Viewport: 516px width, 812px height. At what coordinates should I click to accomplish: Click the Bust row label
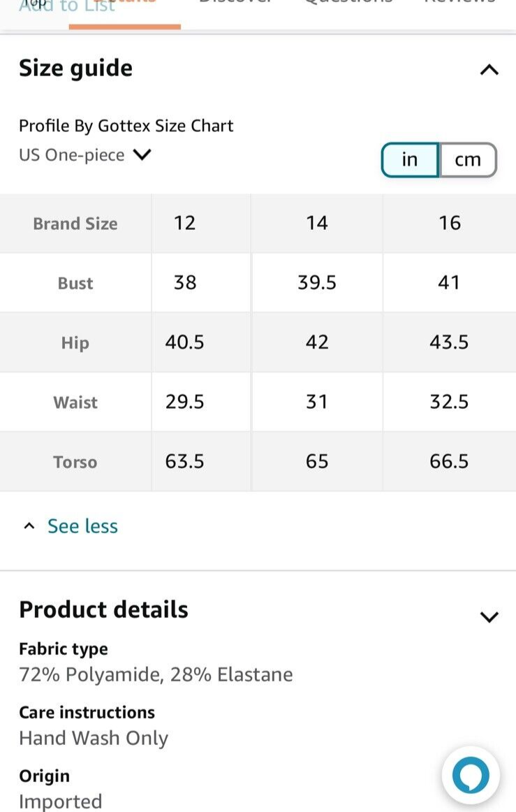[x=75, y=283]
